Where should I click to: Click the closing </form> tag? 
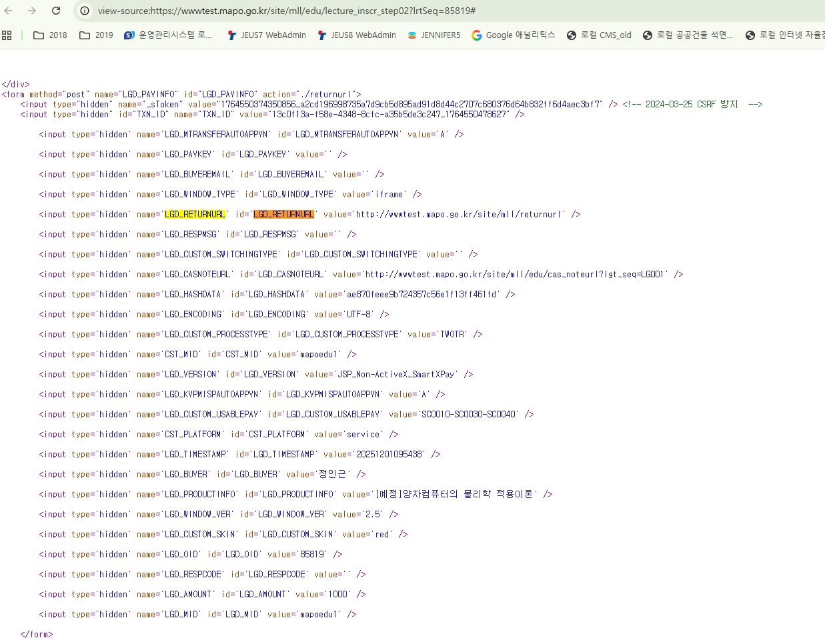37,634
